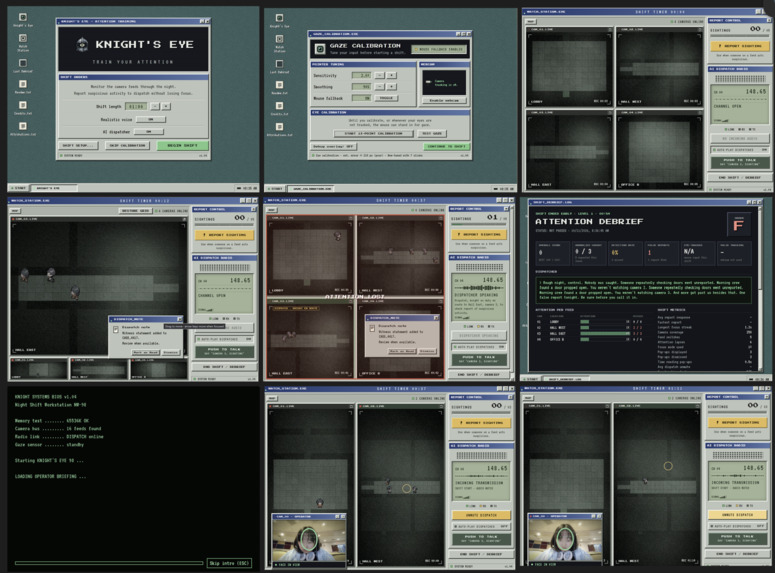
Task: Click the knight helmet logo beside Knight's Eye title
Action: (82, 44)
